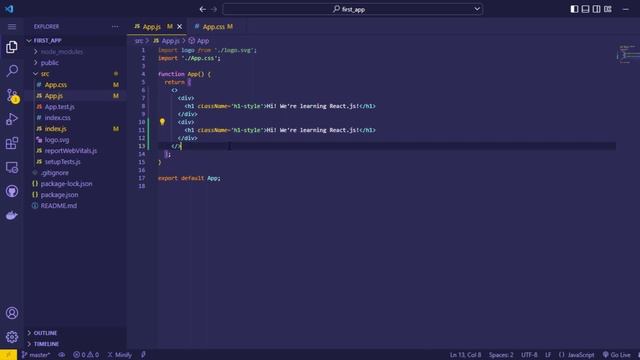Open the hamburger application menu

(12, 27)
